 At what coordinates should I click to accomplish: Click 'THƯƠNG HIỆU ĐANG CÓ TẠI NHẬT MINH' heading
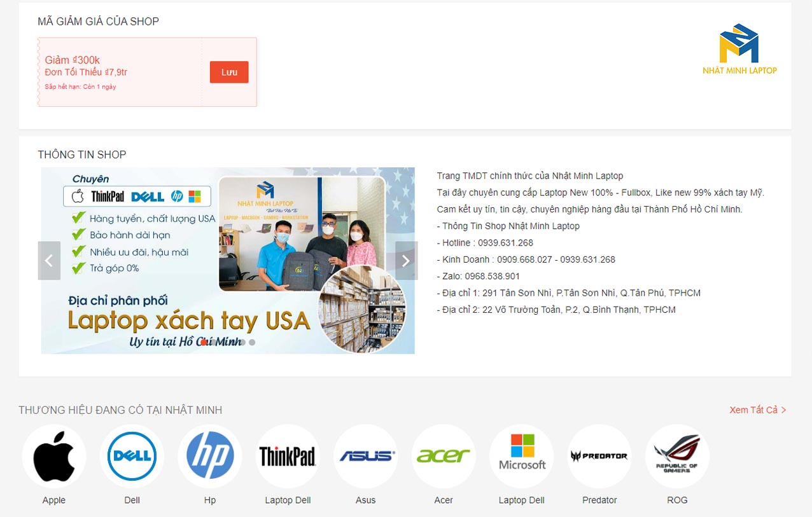(x=120, y=410)
